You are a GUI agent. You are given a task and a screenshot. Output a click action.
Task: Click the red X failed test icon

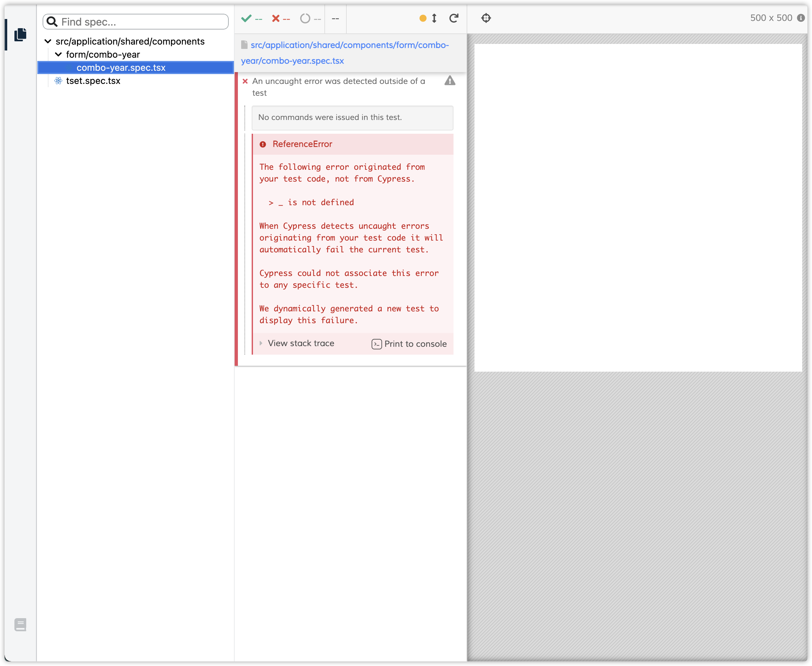[x=245, y=81]
